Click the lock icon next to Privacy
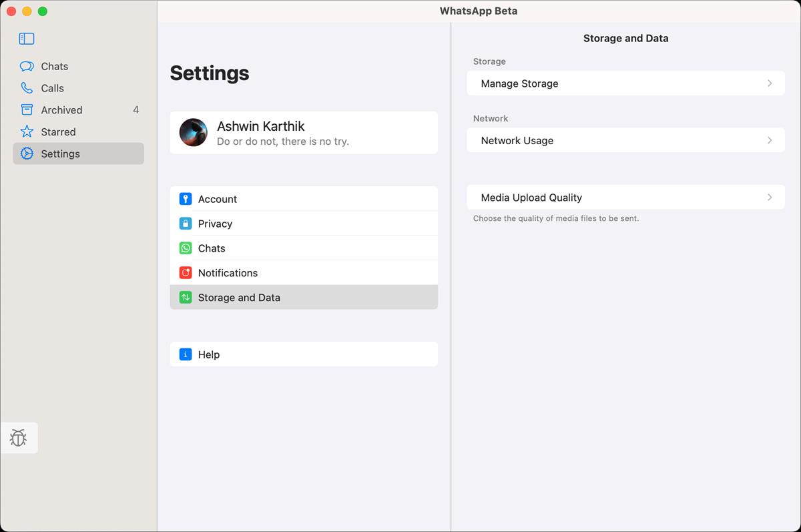801x532 pixels. click(x=185, y=223)
